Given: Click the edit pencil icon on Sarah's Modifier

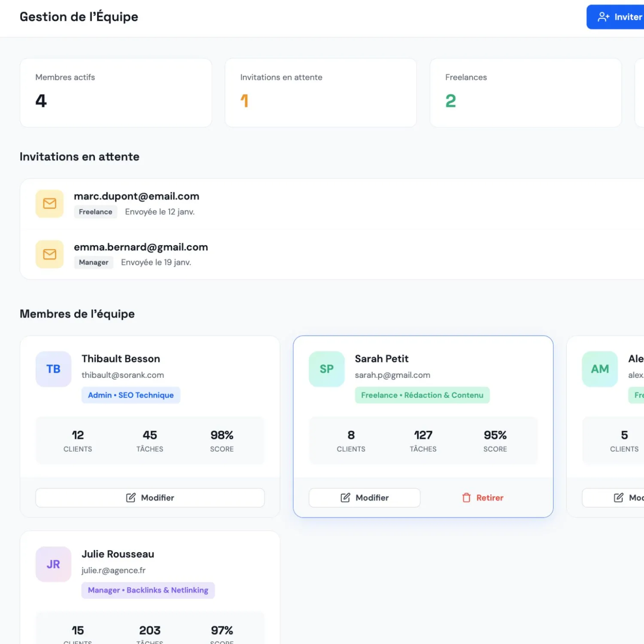Looking at the screenshot, I should (345, 498).
